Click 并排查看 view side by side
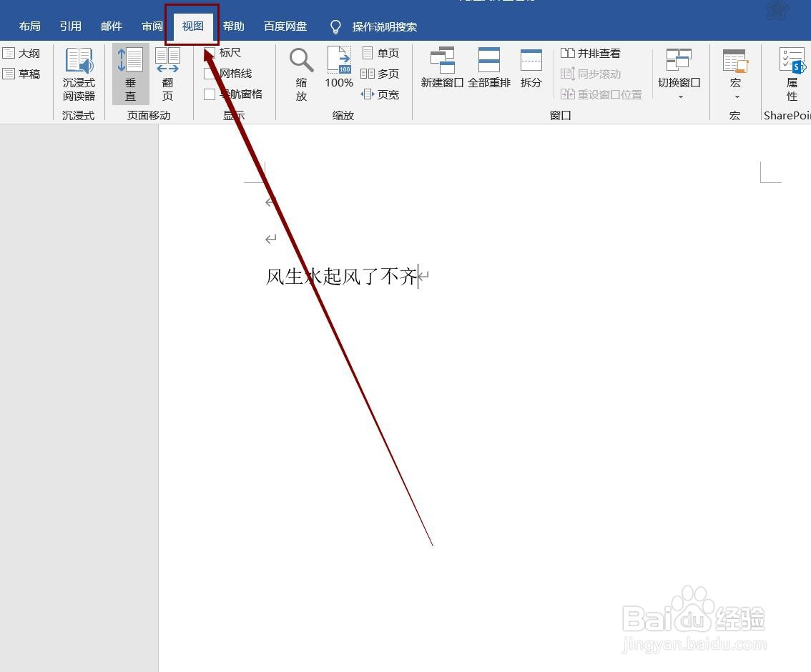Viewport: 811px width, 672px height. (591, 53)
